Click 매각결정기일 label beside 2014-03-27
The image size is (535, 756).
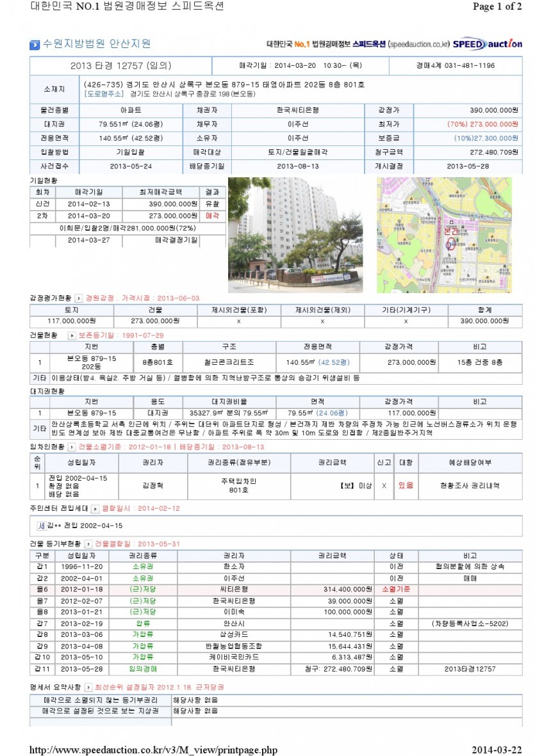(176, 240)
